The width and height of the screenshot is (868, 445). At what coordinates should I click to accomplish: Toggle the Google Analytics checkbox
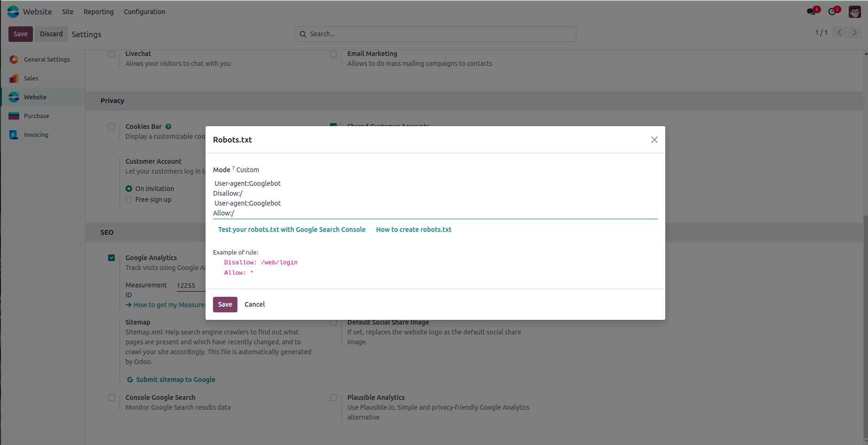111,258
